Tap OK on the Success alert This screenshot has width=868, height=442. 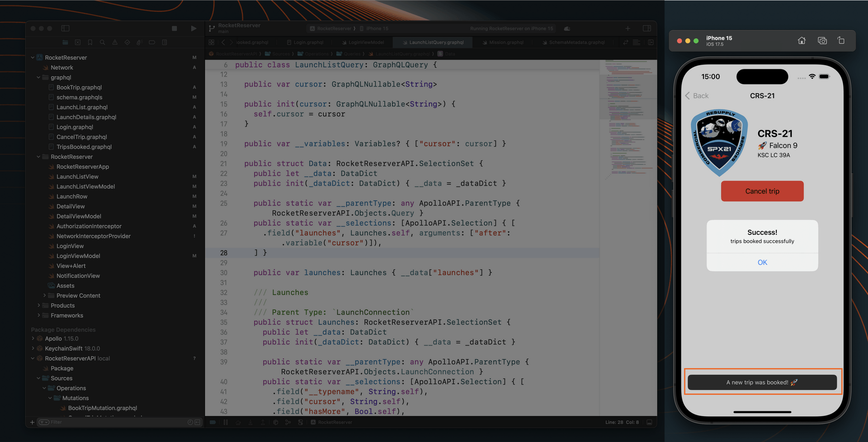point(762,262)
